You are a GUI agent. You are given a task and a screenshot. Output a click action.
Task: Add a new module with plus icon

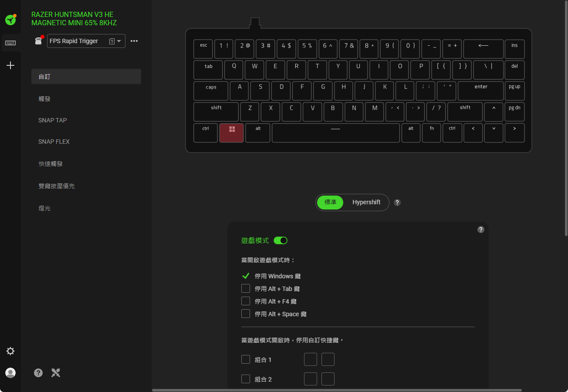10,65
